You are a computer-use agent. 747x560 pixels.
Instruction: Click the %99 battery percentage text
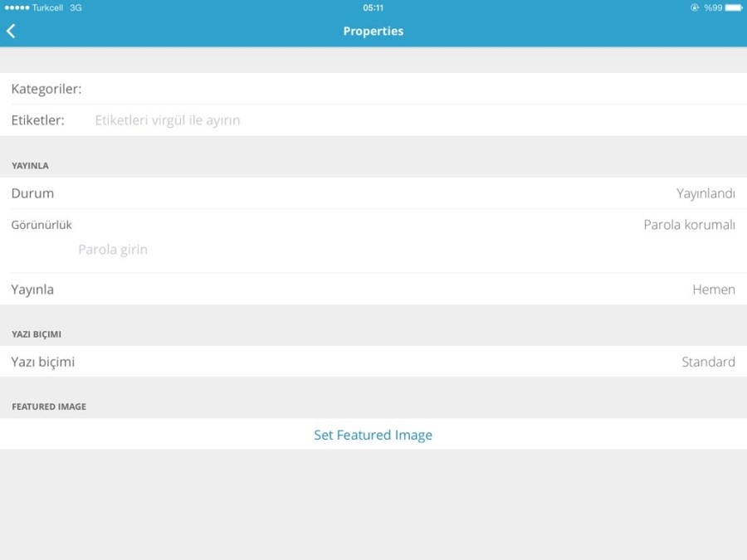point(713,7)
